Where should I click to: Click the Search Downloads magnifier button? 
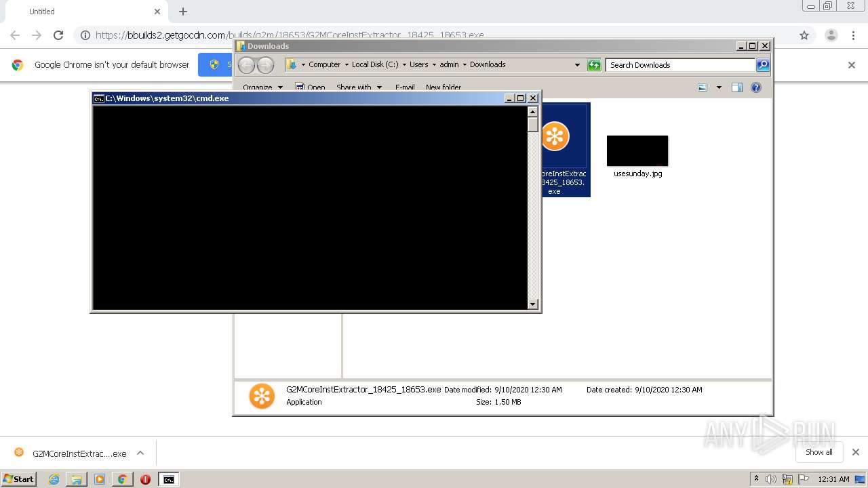[x=763, y=65]
